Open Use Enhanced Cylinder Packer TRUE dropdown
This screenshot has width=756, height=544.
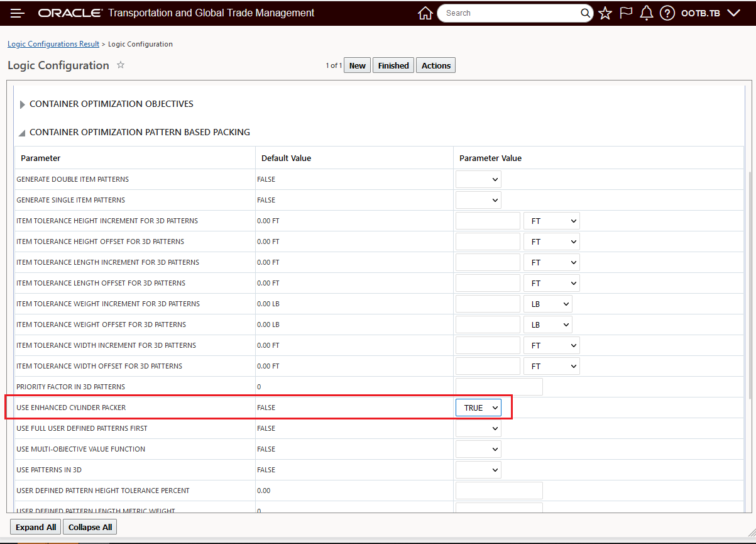point(478,408)
